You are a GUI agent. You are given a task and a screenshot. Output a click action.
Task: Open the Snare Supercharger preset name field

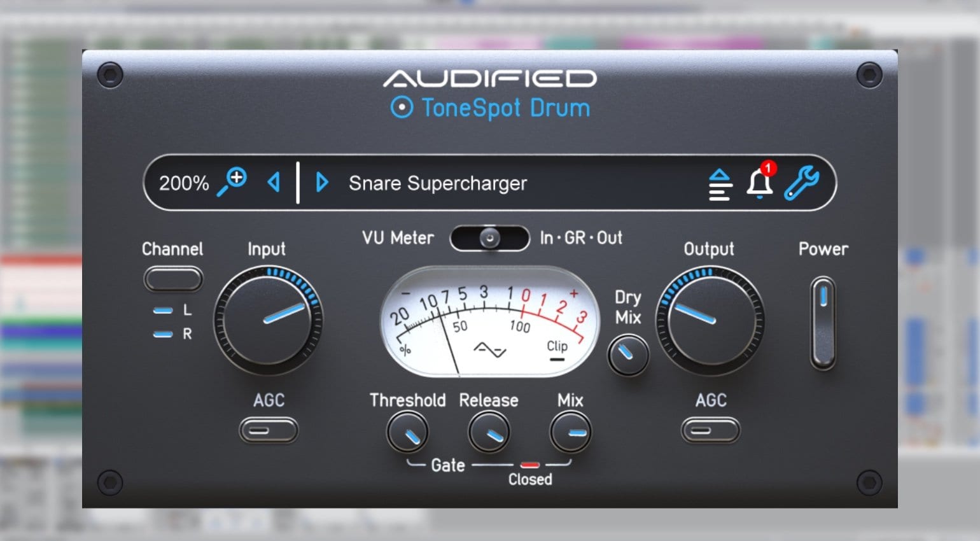[437, 184]
